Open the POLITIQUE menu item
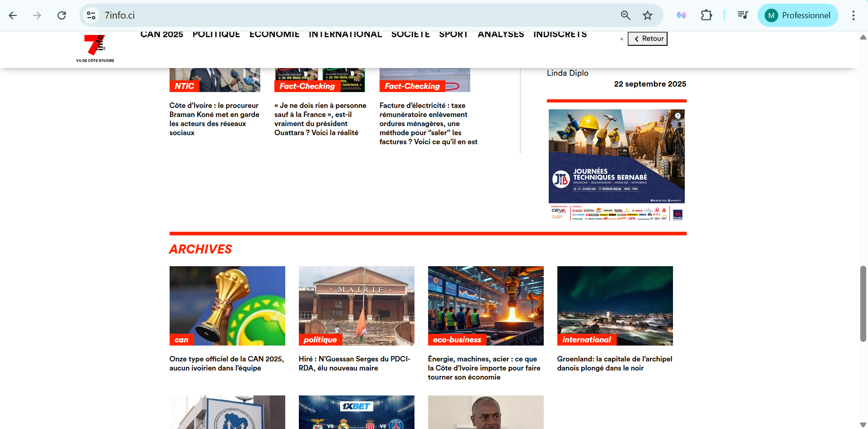The image size is (868, 429). (x=216, y=34)
